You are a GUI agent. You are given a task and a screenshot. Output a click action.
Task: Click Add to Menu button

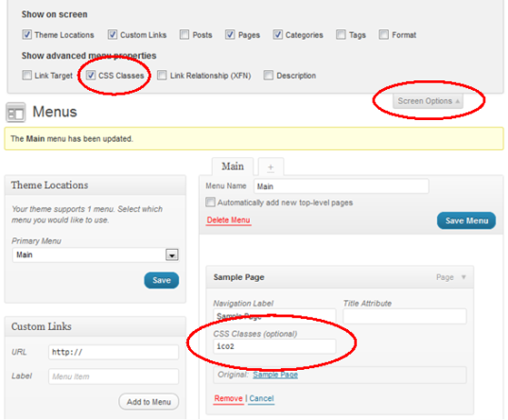point(149,402)
